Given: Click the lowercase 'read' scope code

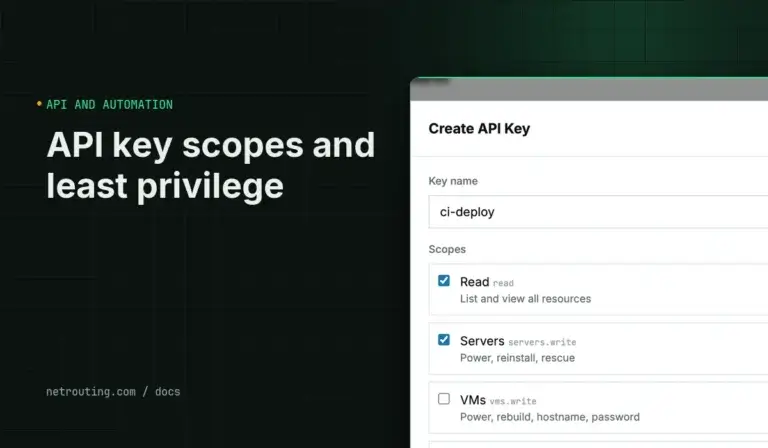Looking at the screenshot, I should click(x=503, y=283).
